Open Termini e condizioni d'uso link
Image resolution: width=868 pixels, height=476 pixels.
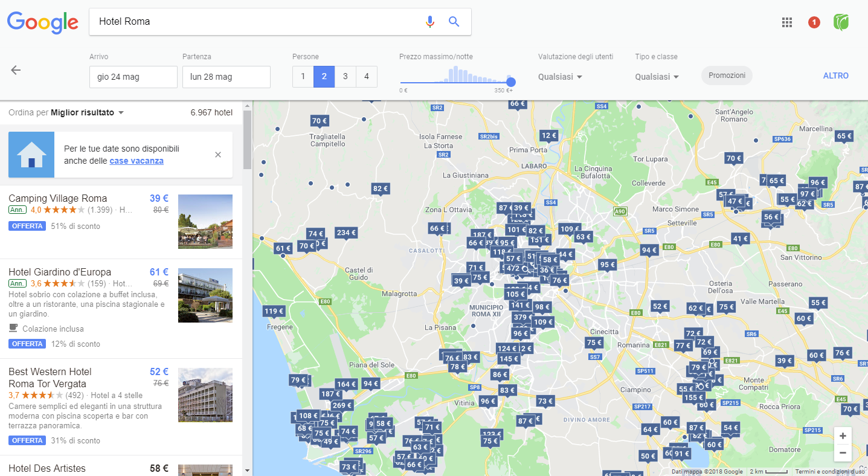830,472
